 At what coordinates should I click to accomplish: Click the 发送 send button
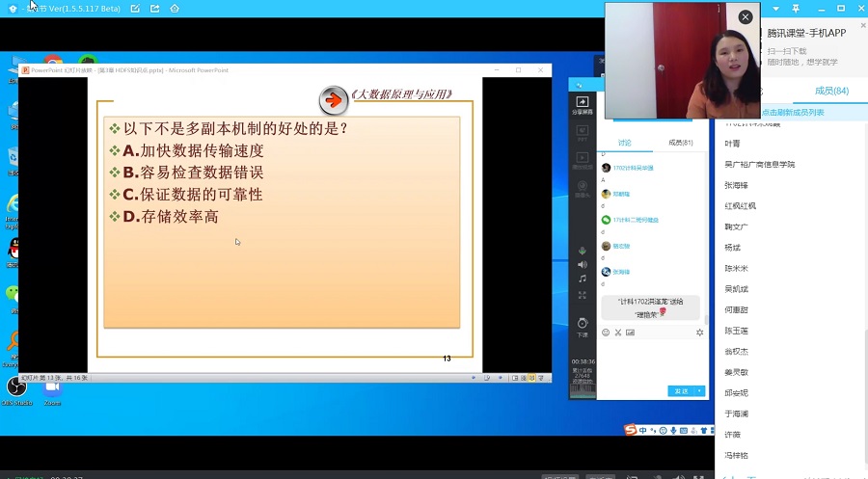click(682, 391)
